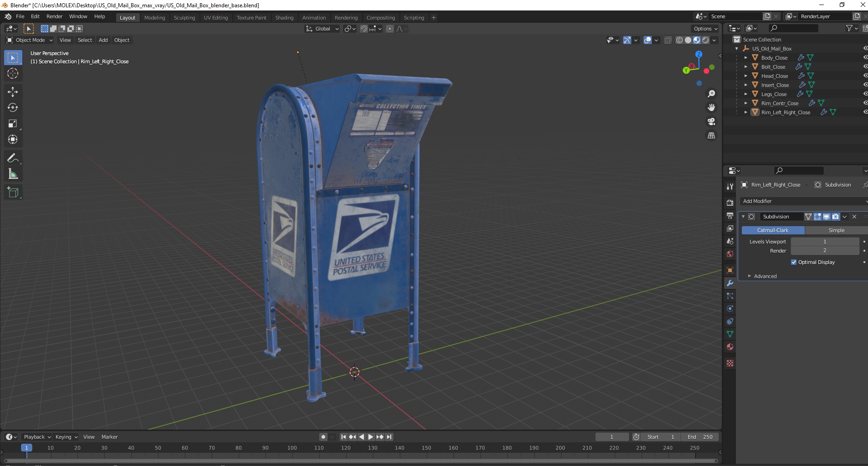Screen dimensions: 868x466
Task: Collapse US_Old_Mail_Box collection
Action: [737, 49]
